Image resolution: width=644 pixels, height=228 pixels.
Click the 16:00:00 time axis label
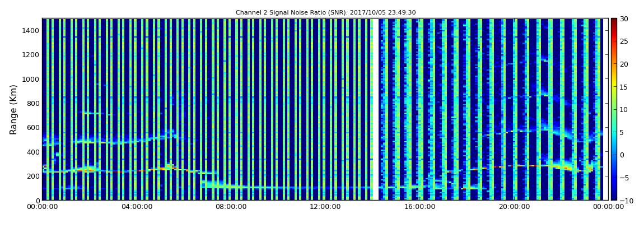pyautogui.click(x=419, y=207)
